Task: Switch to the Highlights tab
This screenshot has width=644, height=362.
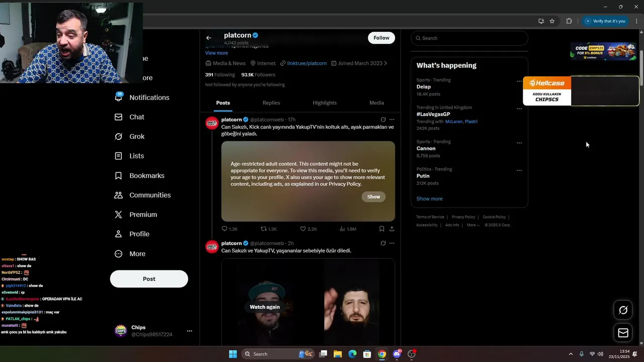Action: click(x=325, y=103)
